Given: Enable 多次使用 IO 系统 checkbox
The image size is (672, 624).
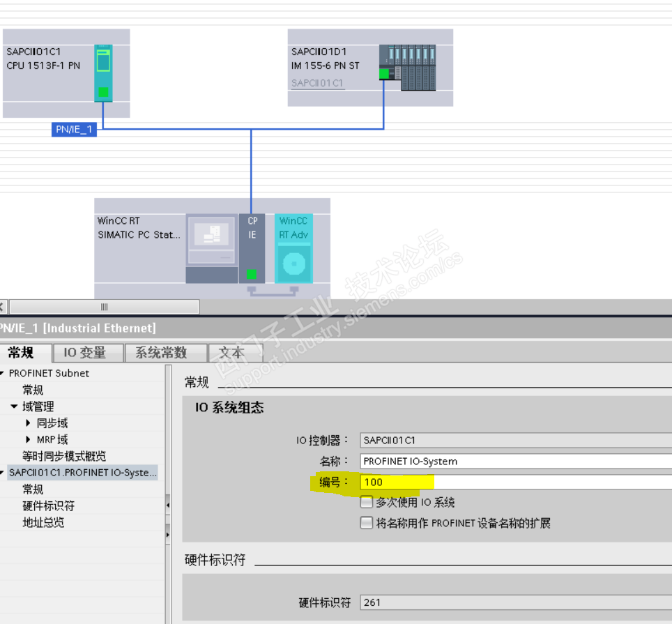Looking at the screenshot, I should pos(367,502).
